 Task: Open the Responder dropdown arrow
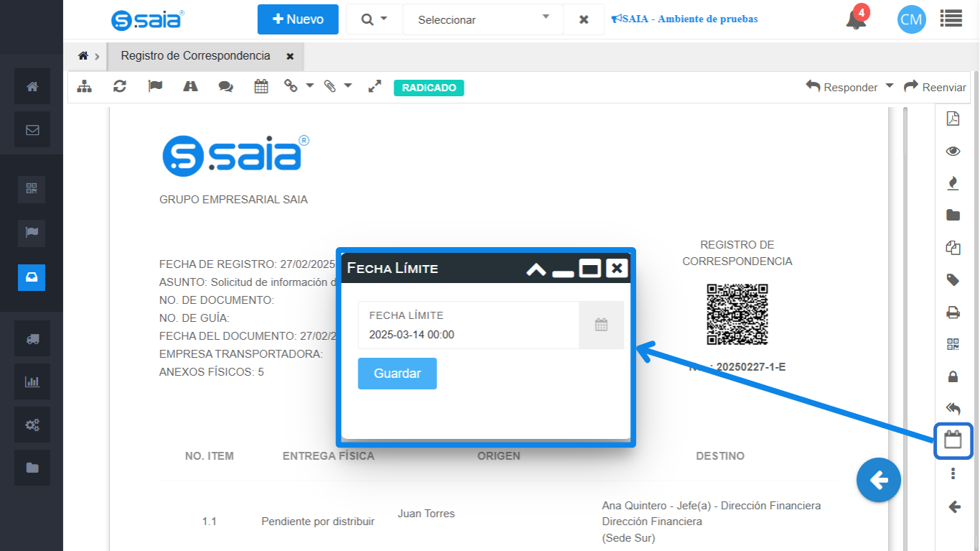coord(889,86)
